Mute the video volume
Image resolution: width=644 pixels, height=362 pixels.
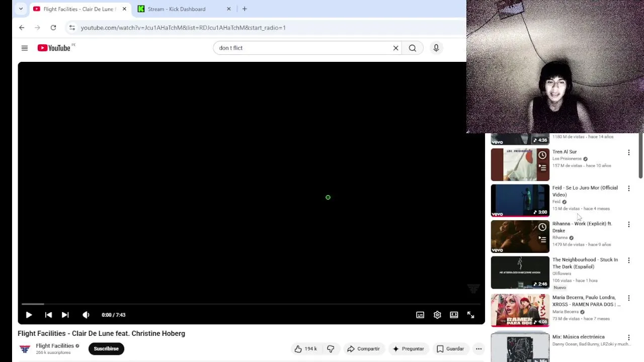click(86, 315)
